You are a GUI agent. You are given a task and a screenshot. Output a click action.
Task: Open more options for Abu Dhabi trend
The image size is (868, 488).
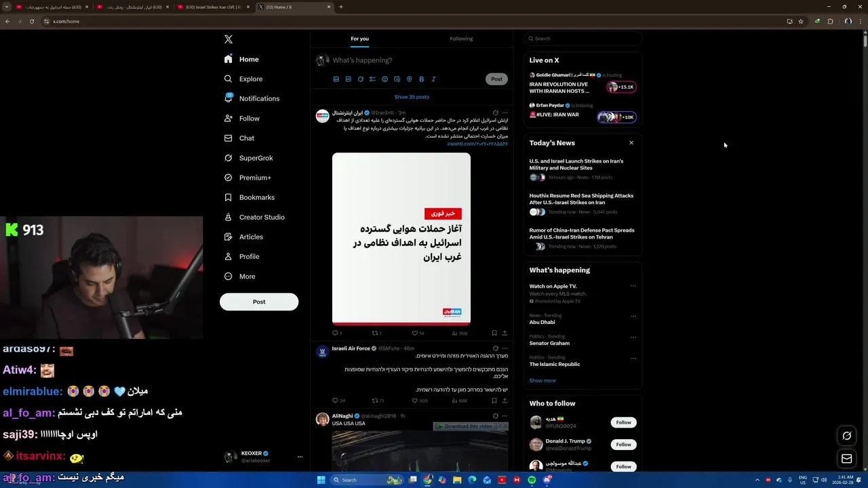coord(633,316)
